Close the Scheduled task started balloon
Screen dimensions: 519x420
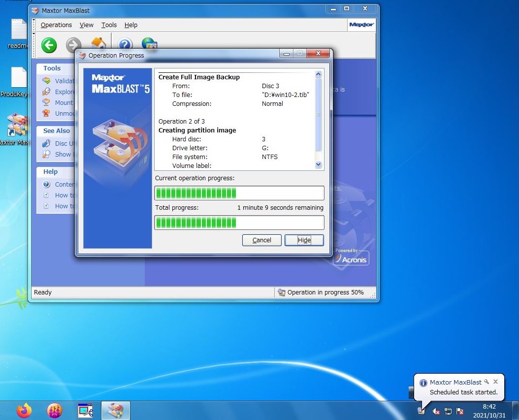495,382
